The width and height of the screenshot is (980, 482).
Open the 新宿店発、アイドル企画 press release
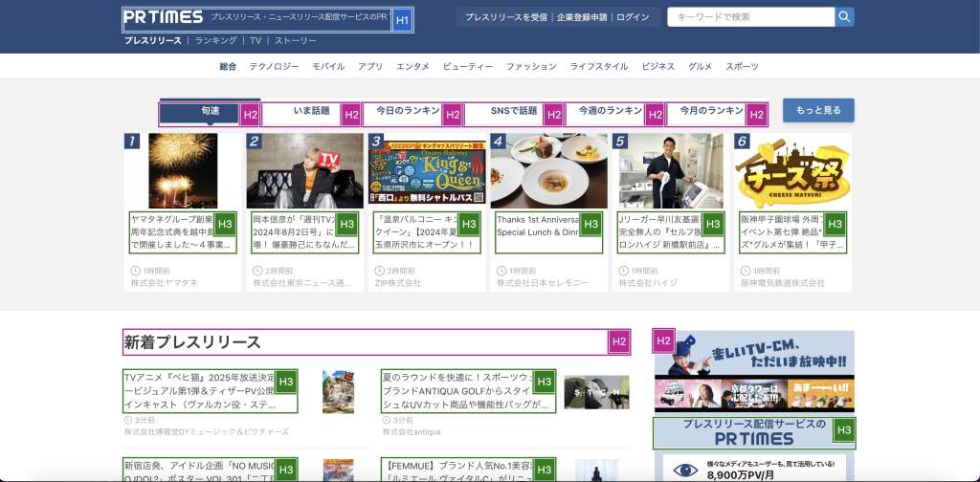click(x=210, y=470)
